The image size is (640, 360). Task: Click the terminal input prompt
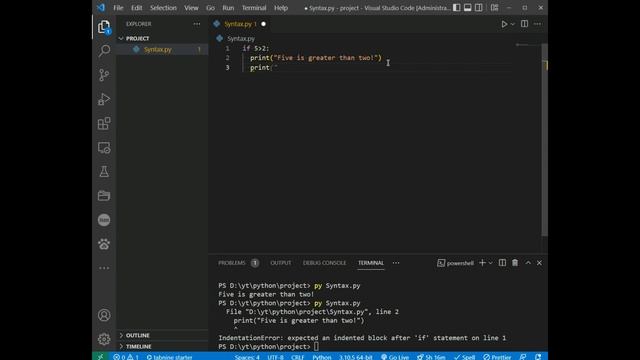316,347
